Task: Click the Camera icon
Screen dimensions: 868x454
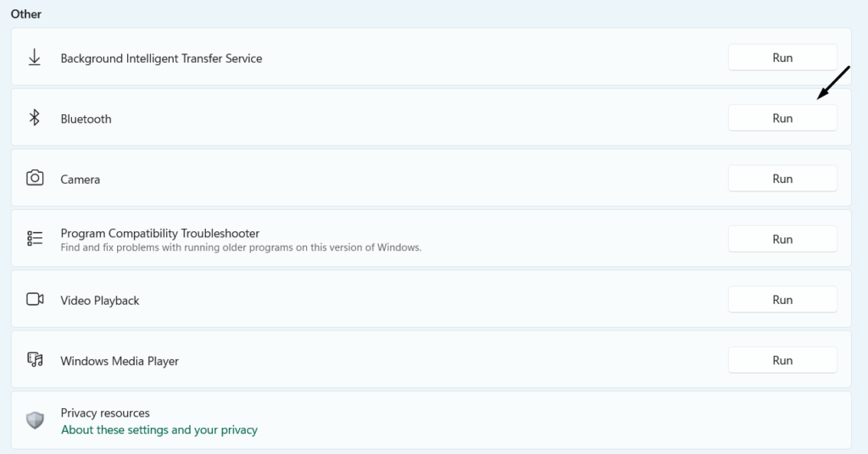Action: click(35, 179)
